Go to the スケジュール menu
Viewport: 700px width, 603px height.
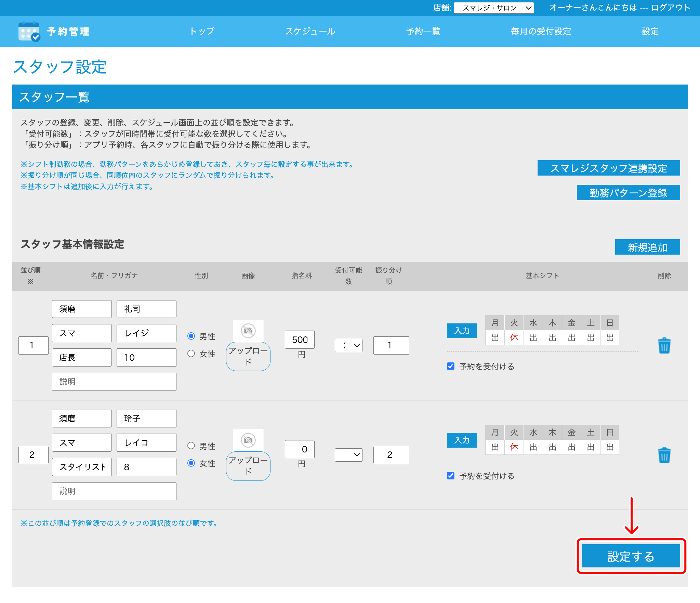[x=310, y=31]
